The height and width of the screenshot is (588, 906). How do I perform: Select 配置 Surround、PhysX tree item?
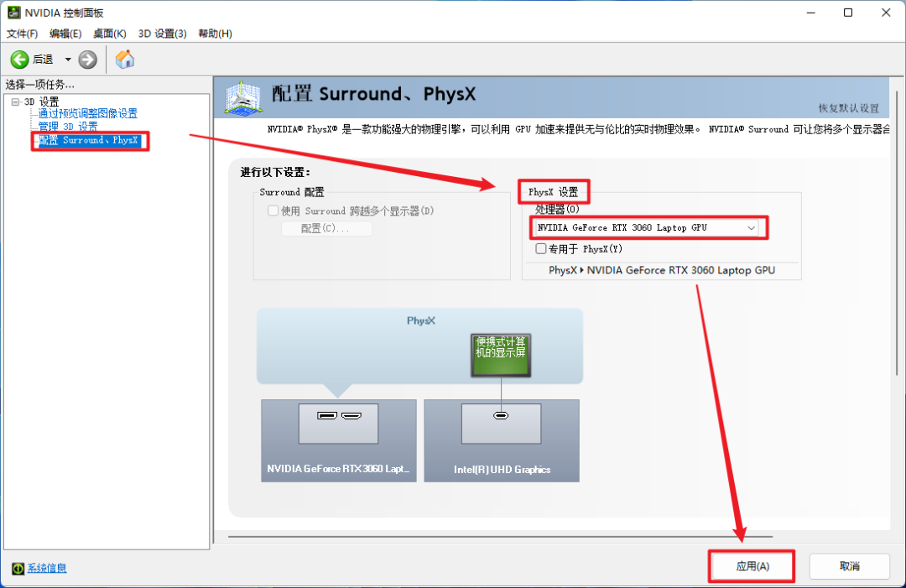pyautogui.click(x=89, y=140)
